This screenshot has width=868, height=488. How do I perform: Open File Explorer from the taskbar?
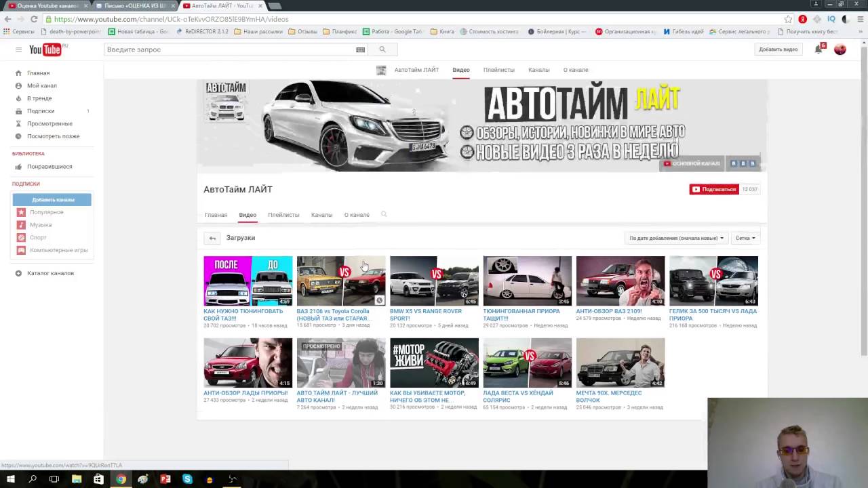pyautogui.click(x=77, y=479)
